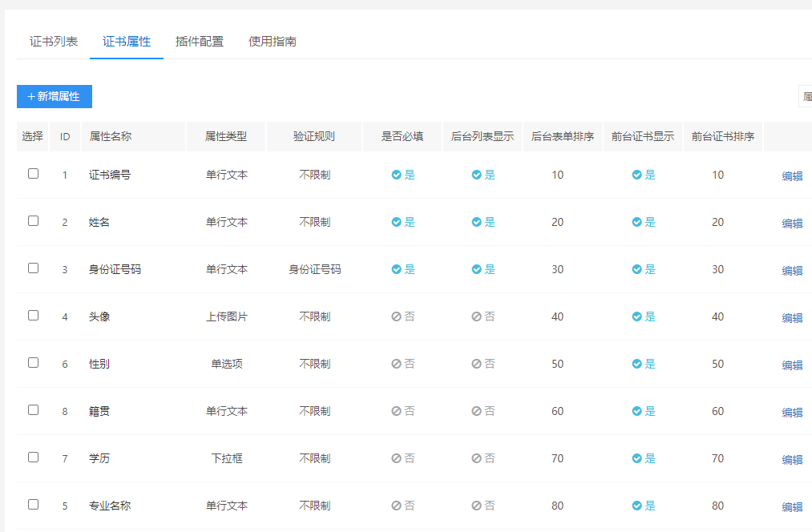Click 编辑 for 身份证号码 row
The height and width of the screenshot is (532, 812).
click(792, 271)
